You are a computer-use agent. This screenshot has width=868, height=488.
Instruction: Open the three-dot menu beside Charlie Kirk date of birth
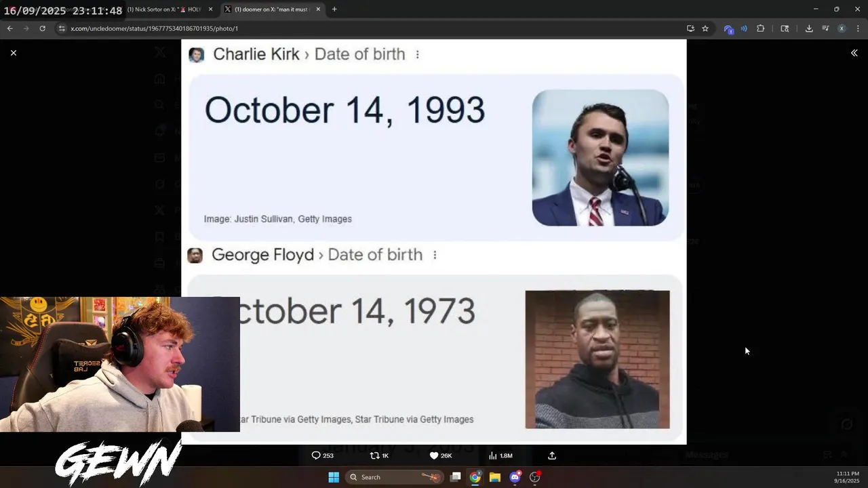pyautogui.click(x=417, y=54)
